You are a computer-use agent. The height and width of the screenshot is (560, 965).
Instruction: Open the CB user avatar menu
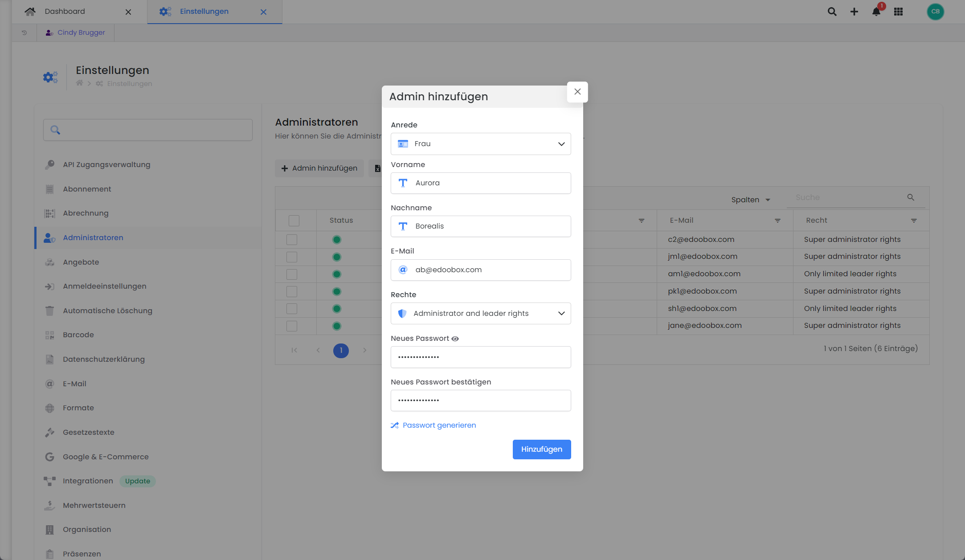(935, 12)
